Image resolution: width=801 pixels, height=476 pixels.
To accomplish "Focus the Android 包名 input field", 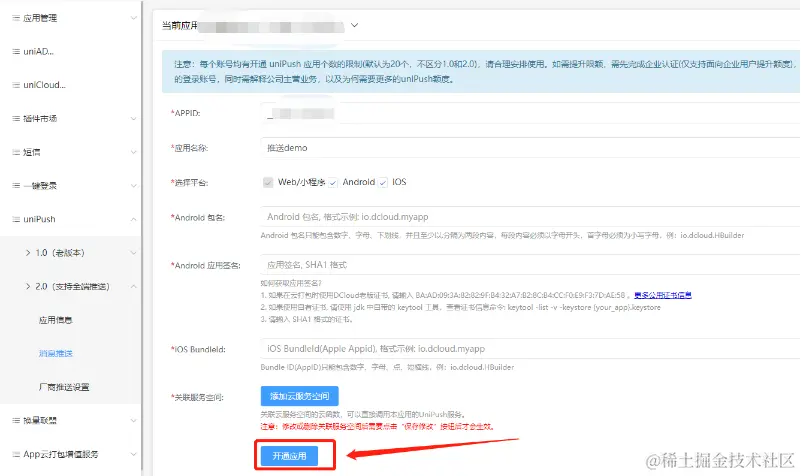I will (x=530, y=217).
